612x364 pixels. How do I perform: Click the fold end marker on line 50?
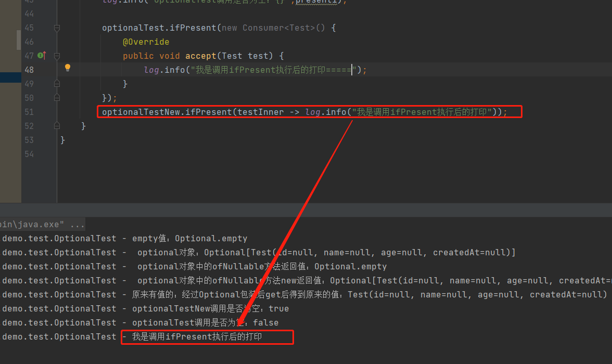[57, 98]
